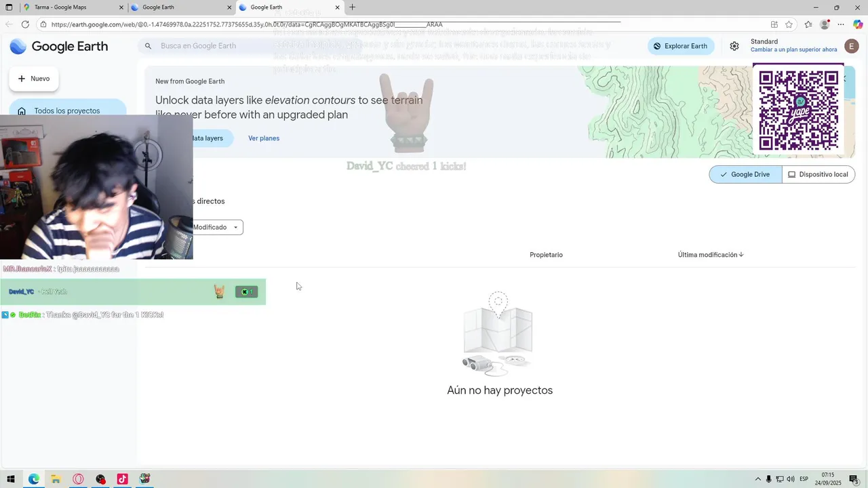Screen dimensions: 868x488
Task: Click the QR code overlay image
Action: tap(798, 109)
